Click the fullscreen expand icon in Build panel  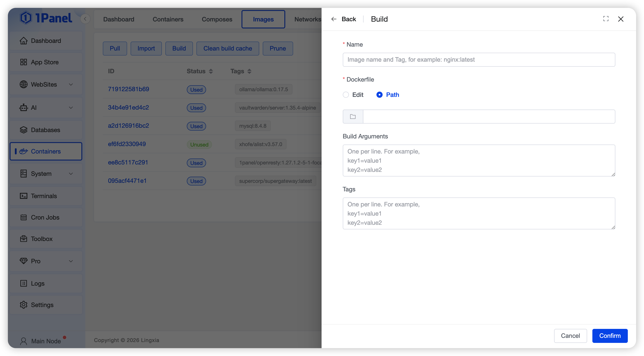click(606, 19)
